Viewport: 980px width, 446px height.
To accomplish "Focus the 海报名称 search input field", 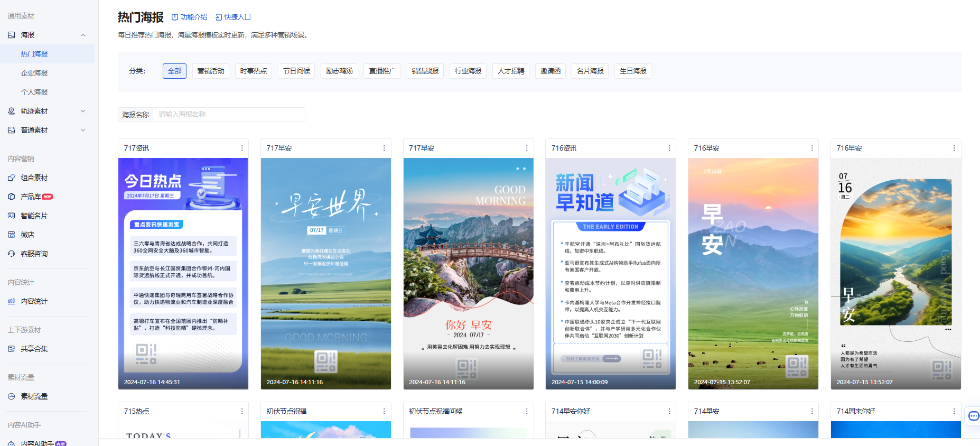I will (229, 115).
